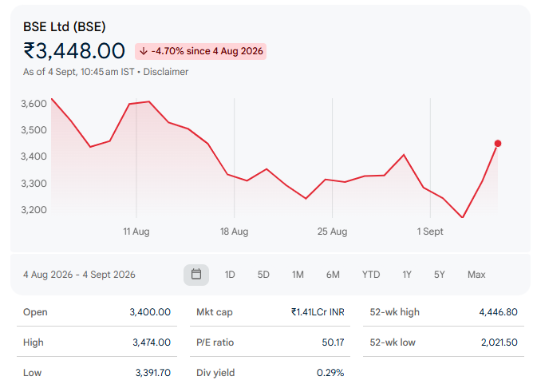Open the custom date range calendar icon
The height and width of the screenshot is (392, 533).
[x=196, y=275]
